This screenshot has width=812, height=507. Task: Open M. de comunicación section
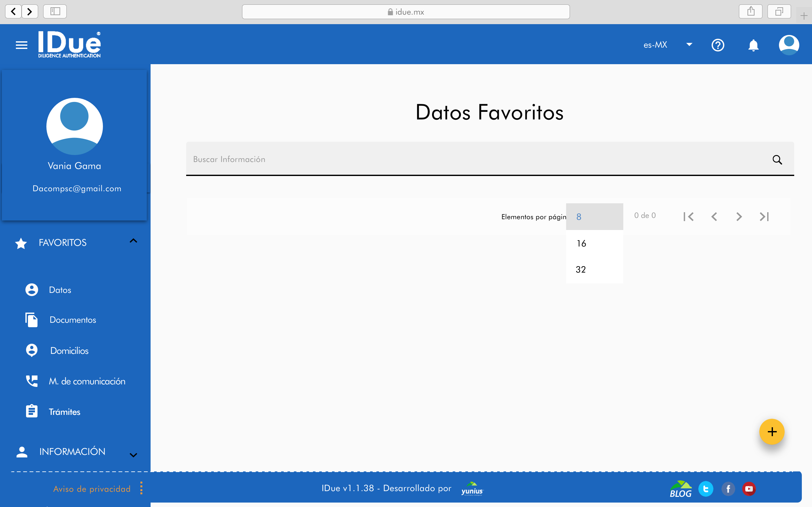pyautogui.click(x=87, y=381)
